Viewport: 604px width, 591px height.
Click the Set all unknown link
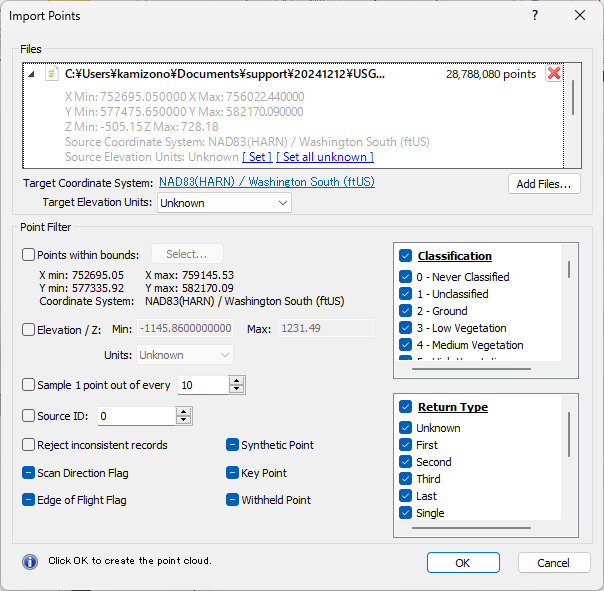pyautogui.click(x=325, y=157)
